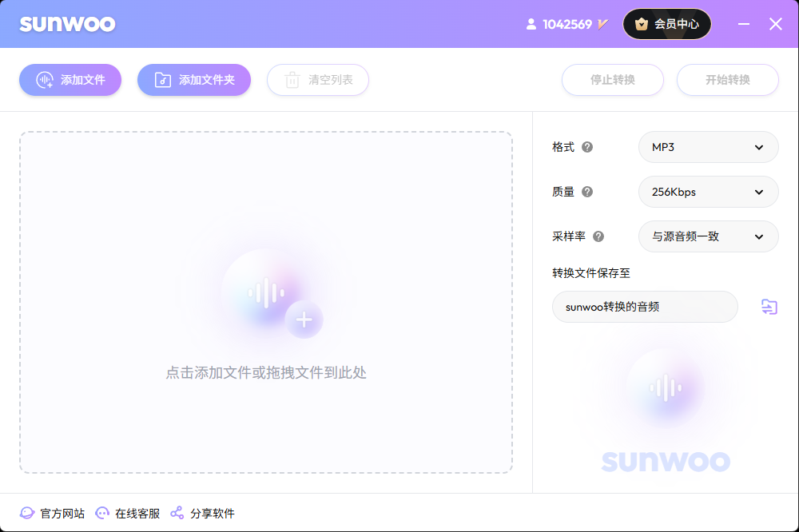799x532 pixels.
Task: Click the 开始转换 button
Action: (727, 80)
